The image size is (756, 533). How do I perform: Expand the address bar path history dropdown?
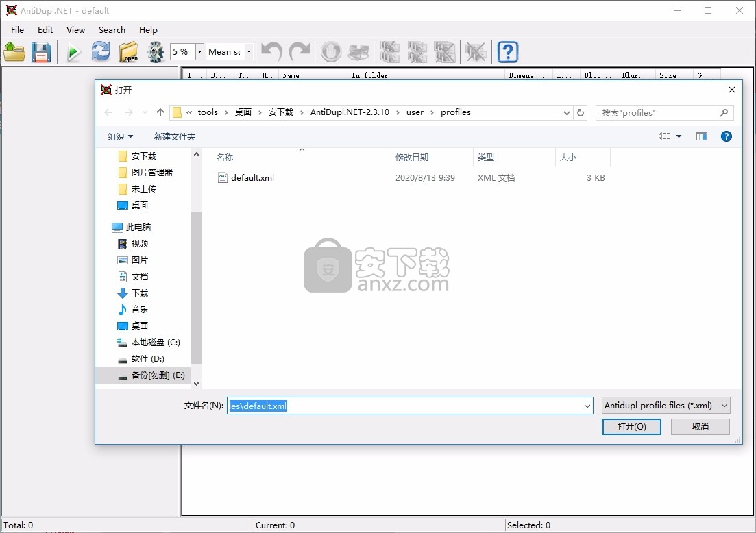567,112
